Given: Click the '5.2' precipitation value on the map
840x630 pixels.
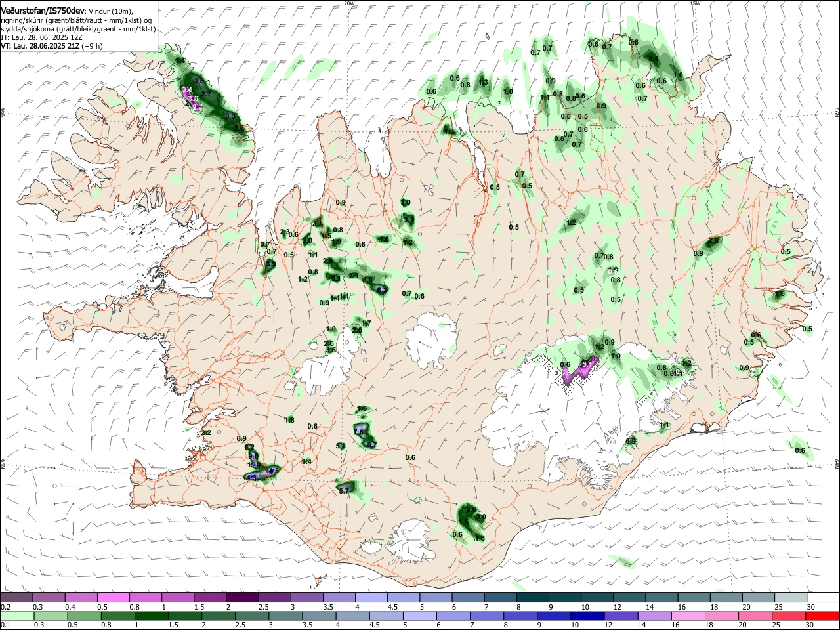Looking at the screenshot, I should click(x=341, y=446).
